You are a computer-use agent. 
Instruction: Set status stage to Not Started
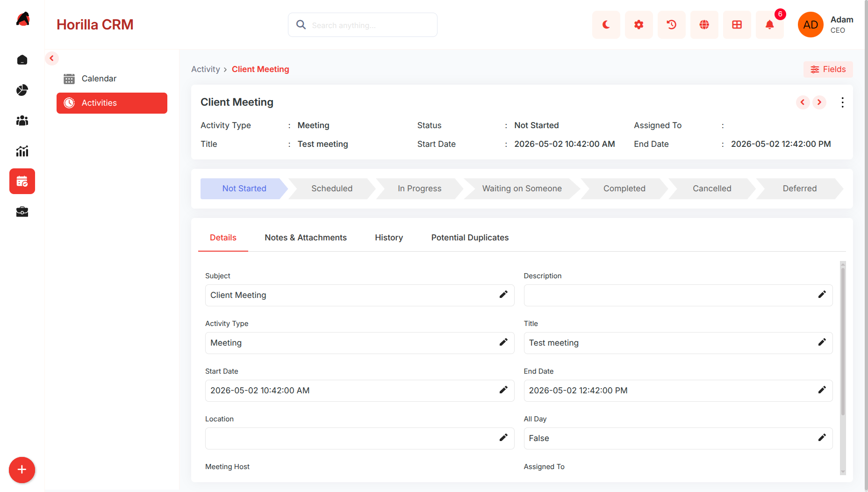pyautogui.click(x=244, y=188)
